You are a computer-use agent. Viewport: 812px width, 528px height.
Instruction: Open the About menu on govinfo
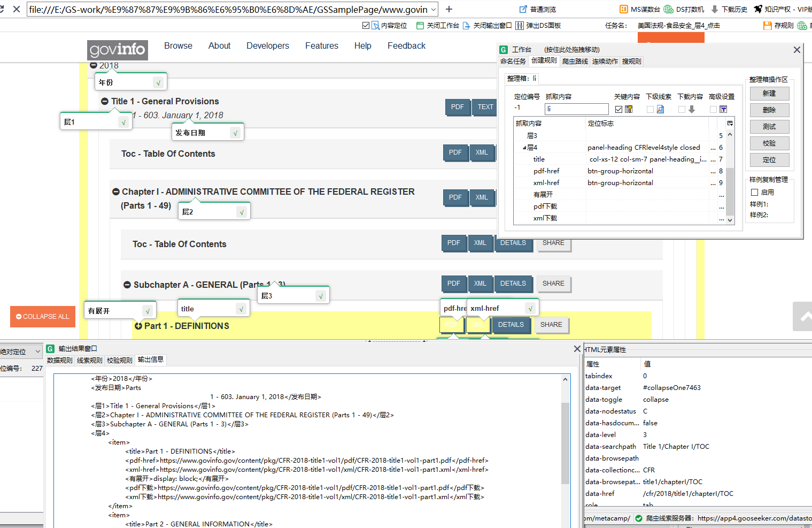[x=219, y=46]
